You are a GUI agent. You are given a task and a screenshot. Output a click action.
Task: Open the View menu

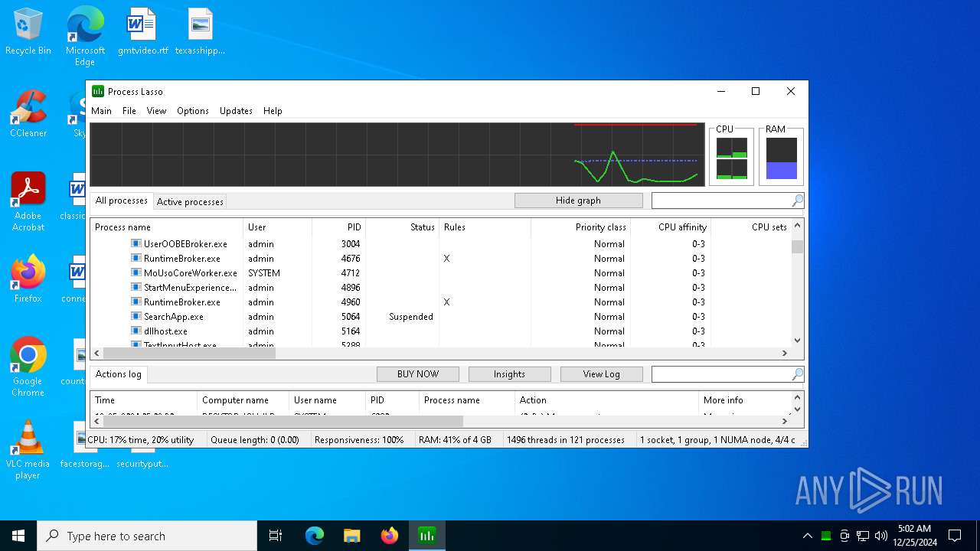click(x=156, y=111)
